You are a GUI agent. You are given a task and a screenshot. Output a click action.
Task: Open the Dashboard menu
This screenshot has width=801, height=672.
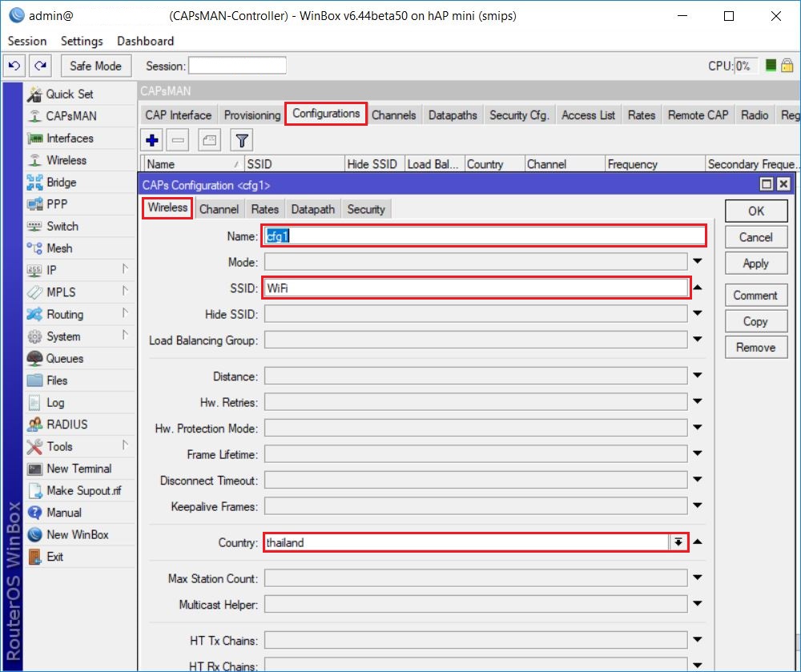[x=146, y=41]
